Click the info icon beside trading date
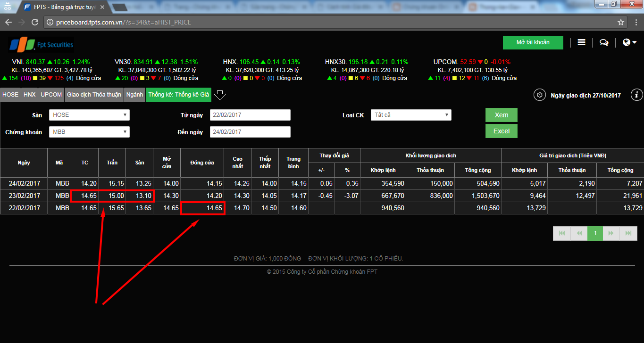 [636, 95]
